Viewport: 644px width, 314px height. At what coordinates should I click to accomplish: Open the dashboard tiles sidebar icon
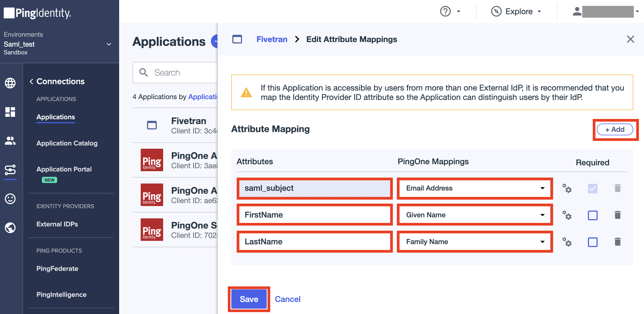[x=10, y=112]
